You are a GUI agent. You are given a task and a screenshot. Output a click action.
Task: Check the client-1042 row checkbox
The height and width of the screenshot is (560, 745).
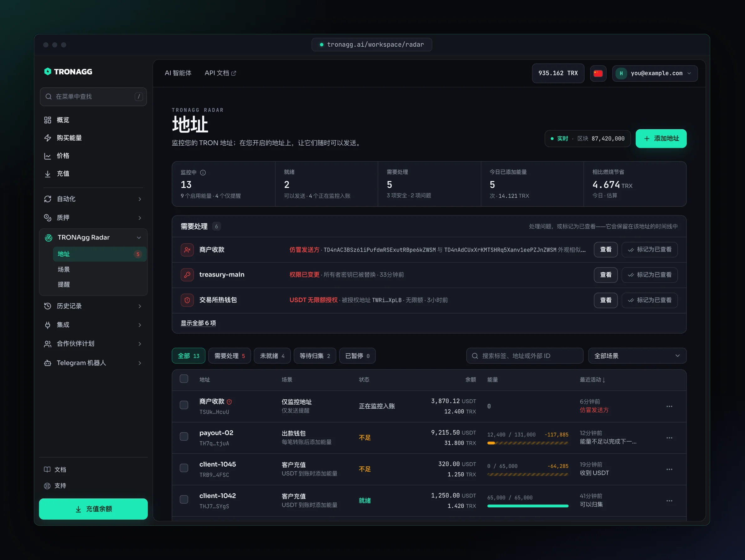(184, 499)
